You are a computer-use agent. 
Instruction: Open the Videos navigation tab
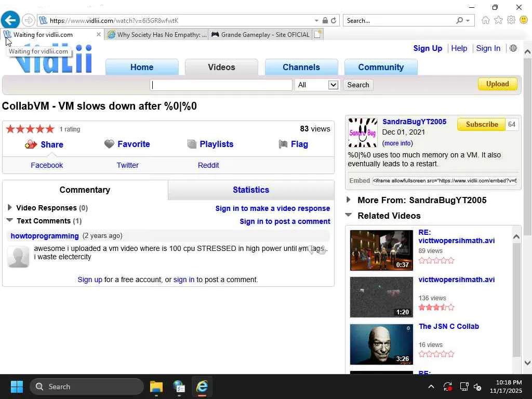click(221, 67)
